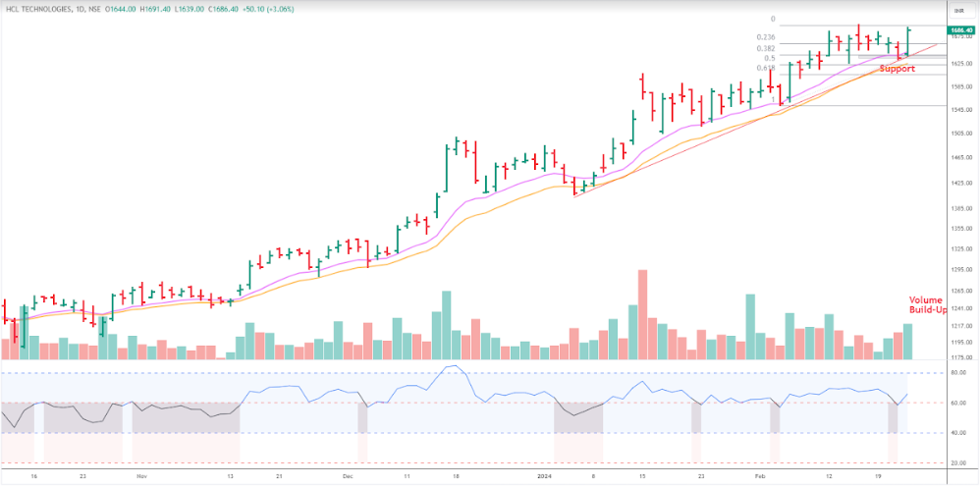
Task: Click the Nov label on time axis
Action: [x=141, y=474]
